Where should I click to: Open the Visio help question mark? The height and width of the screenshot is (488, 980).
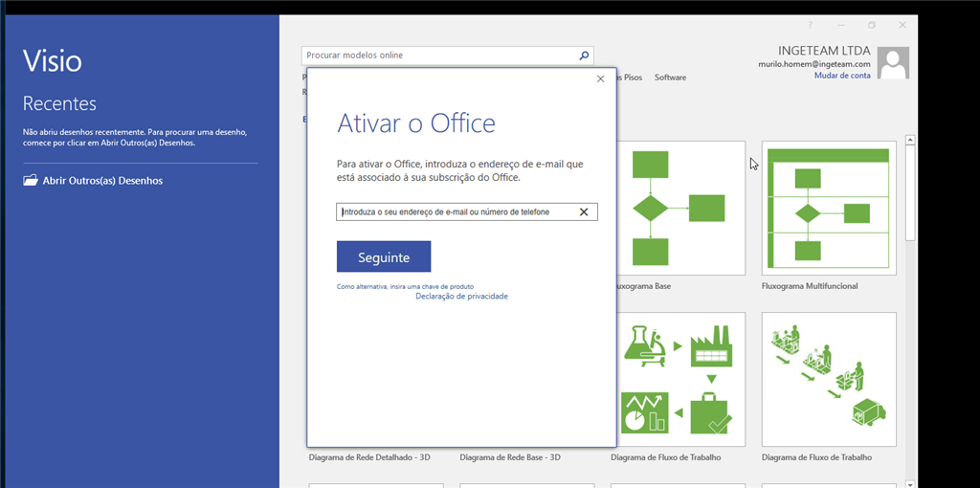(x=811, y=25)
